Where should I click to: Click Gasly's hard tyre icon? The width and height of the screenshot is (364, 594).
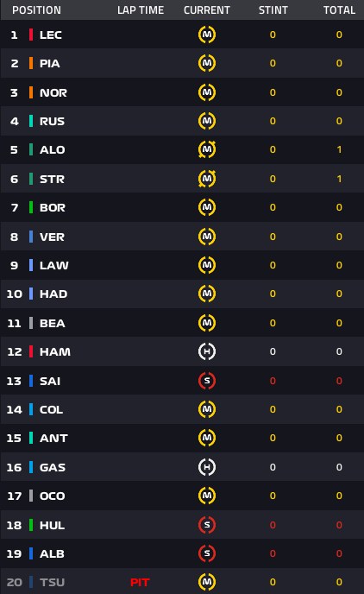(x=207, y=467)
